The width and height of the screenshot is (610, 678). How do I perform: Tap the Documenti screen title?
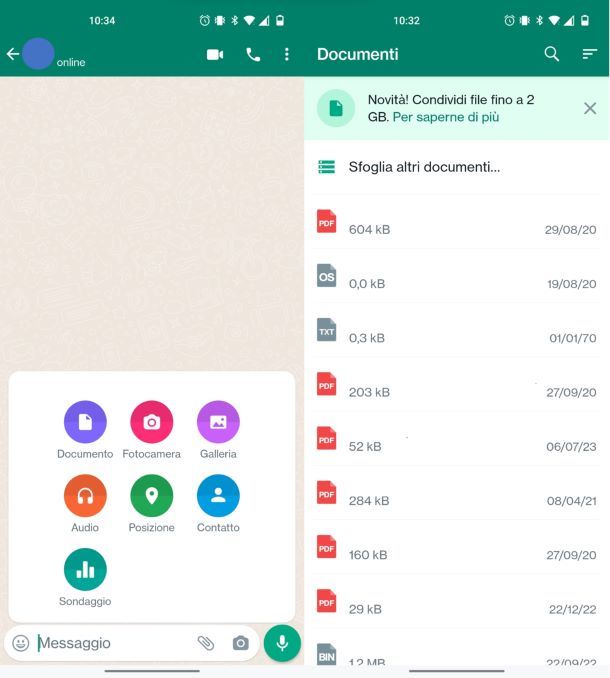[x=358, y=54]
